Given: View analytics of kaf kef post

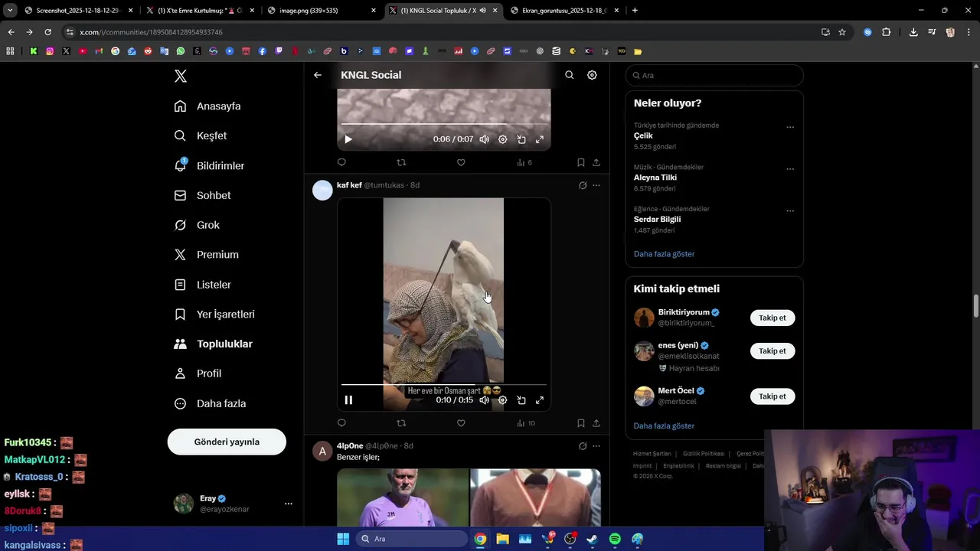Looking at the screenshot, I should [525, 423].
